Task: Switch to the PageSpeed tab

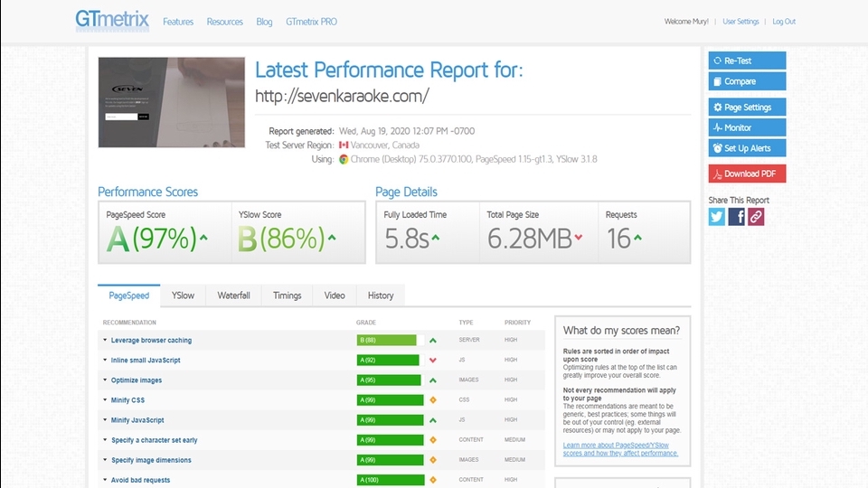Action: click(129, 296)
